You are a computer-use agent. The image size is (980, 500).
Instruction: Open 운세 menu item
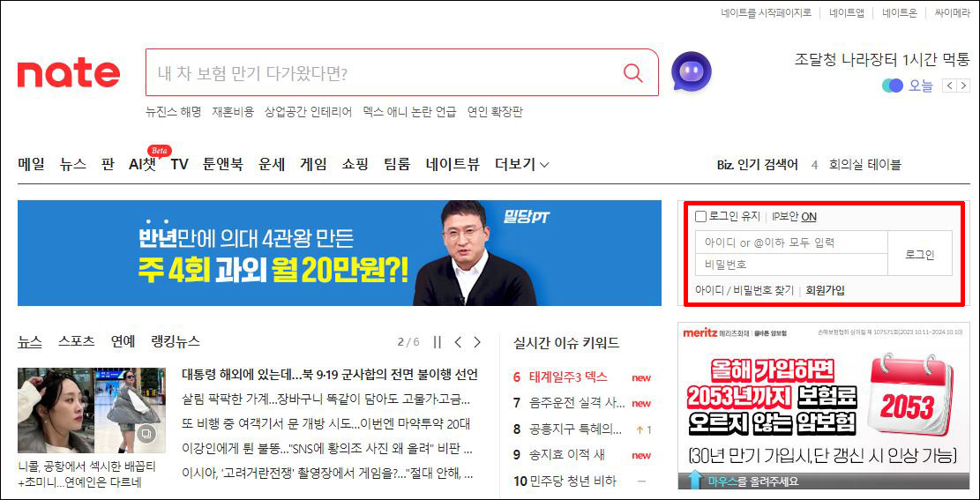[272, 164]
